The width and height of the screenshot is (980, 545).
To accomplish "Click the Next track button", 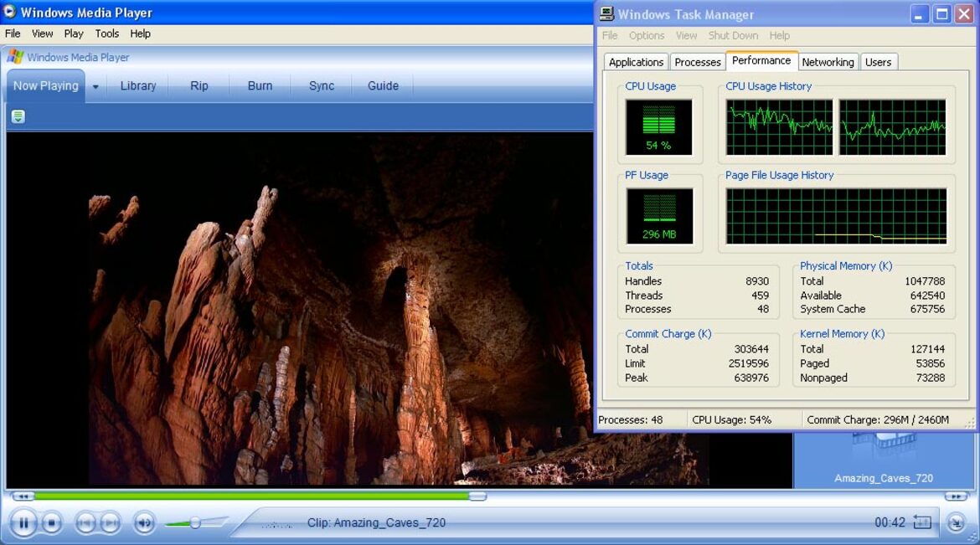I will tap(110, 522).
